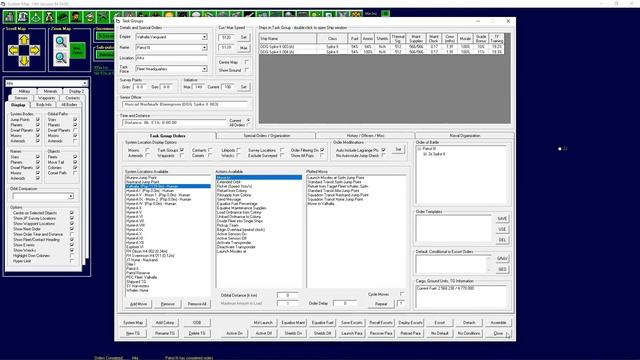The image size is (640, 360).
Task: Open the Naval Organization tab
Action: click(464, 136)
